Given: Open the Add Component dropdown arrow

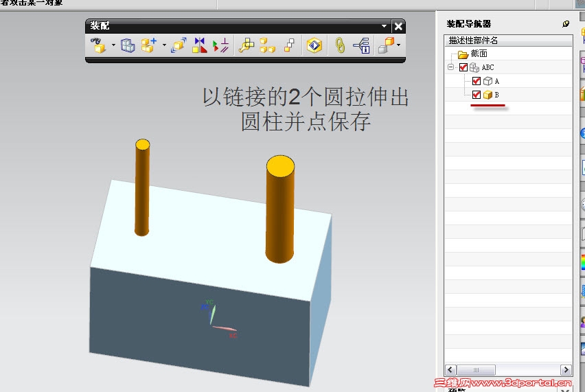Looking at the screenshot, I should click(164, 45).
